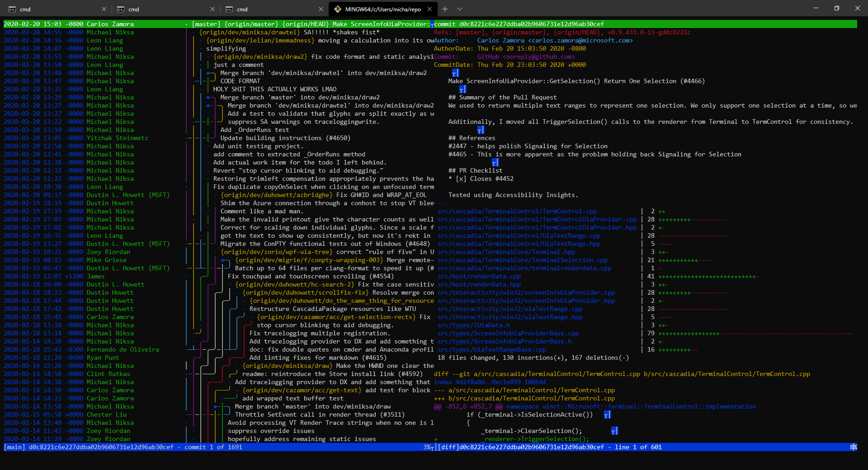
Task: Switch to the second cmd tab
Action: (165, 9)
